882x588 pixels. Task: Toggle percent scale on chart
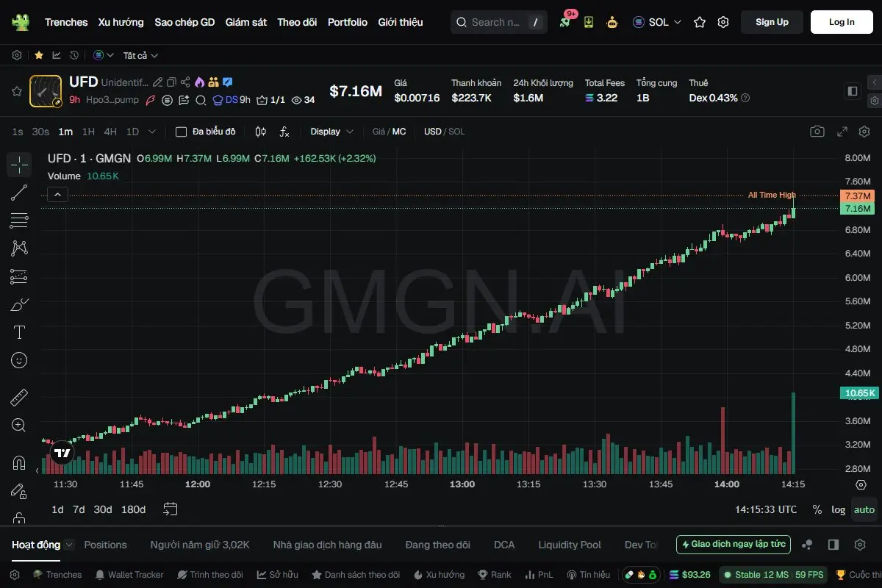817,509
